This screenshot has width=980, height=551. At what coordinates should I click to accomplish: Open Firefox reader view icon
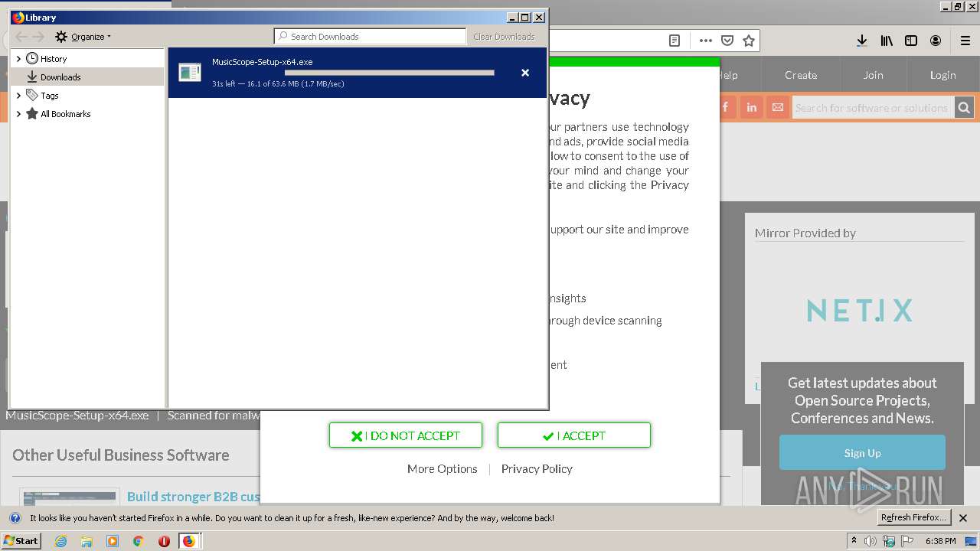pyautogui.click(x=675, y=41)
